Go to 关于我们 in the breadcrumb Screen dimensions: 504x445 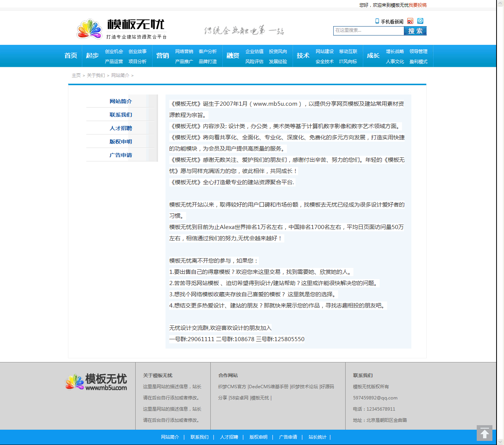click(96, 75)
